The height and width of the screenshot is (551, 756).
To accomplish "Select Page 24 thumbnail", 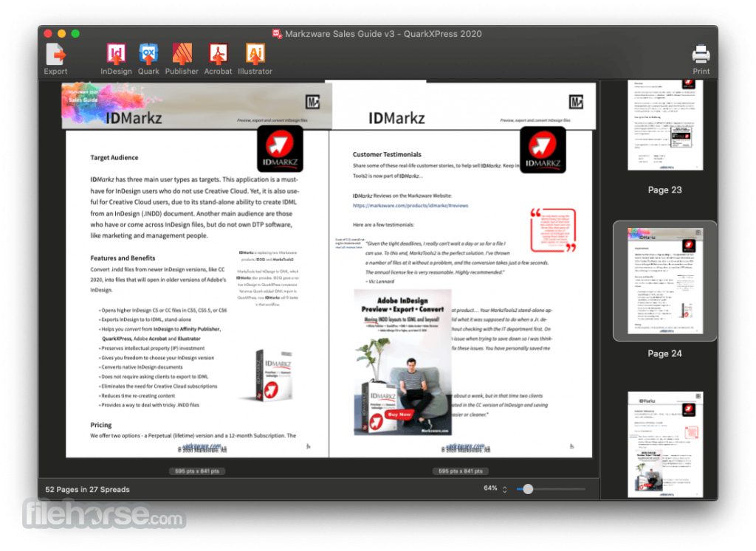I will coord(665,281).
